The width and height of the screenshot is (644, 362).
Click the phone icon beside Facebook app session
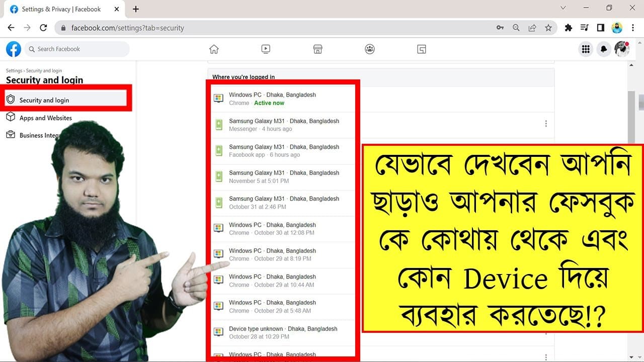coord(218,151)
